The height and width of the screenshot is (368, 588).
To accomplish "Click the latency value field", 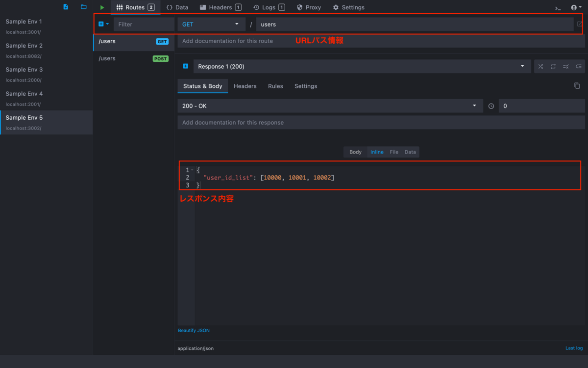I will [x=542, y=106].
